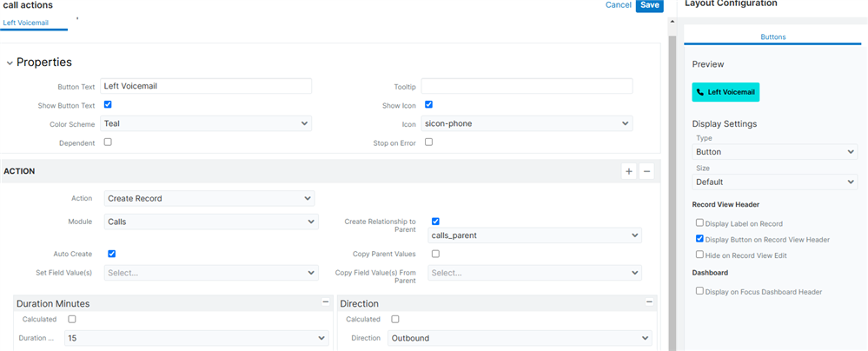The width and height of the screenshot is (868, 351).
Task: Click the Save button
Action: (648, 5)
